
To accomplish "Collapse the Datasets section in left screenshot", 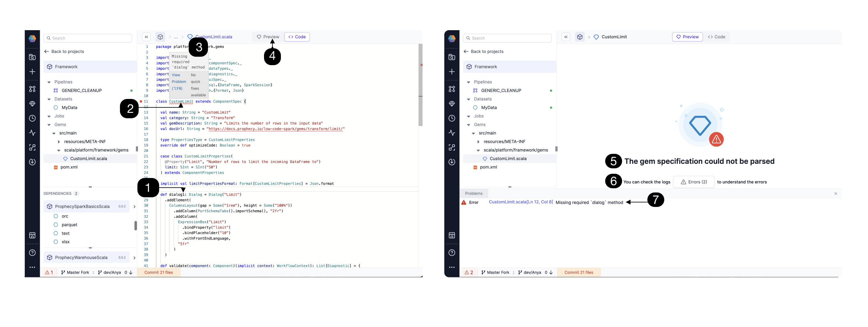I will (x=49, y=99).
